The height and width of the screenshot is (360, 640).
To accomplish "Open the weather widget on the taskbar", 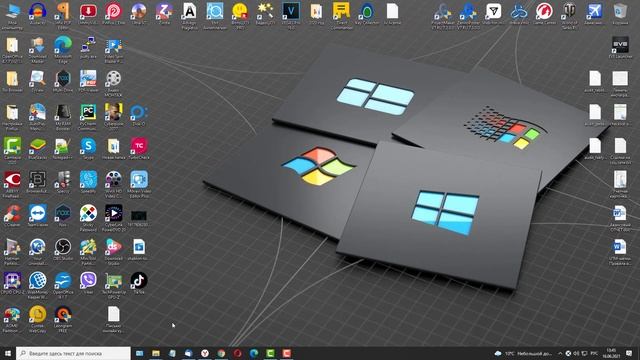I will tap(524, 353).
